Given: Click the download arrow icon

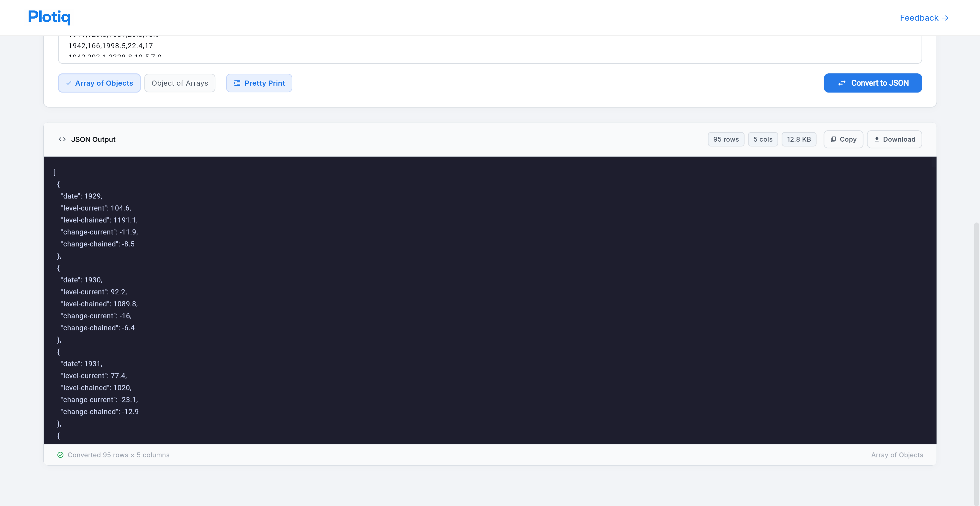Looking at the screenshot, I should [x=876, y=139].
